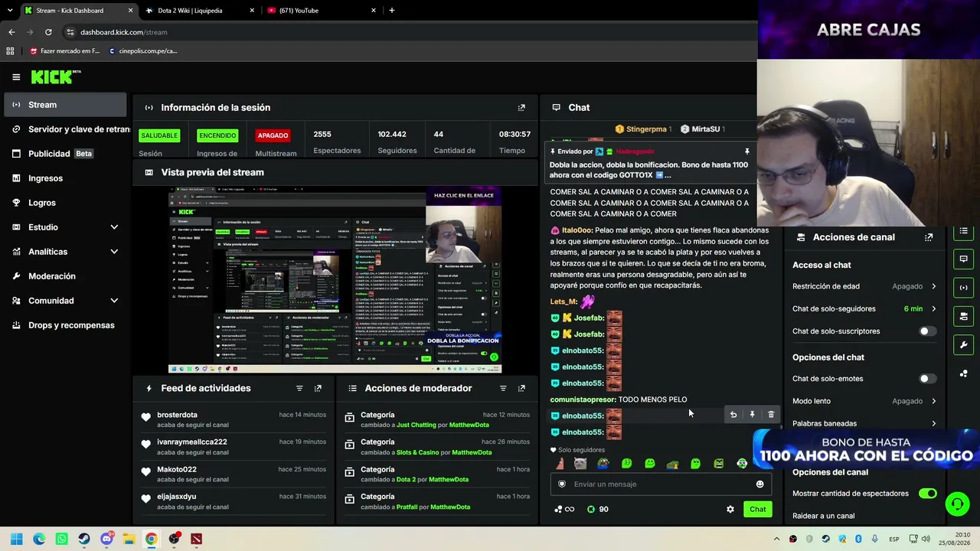
Task: Open Just Chatting category link
Action: 416,425
